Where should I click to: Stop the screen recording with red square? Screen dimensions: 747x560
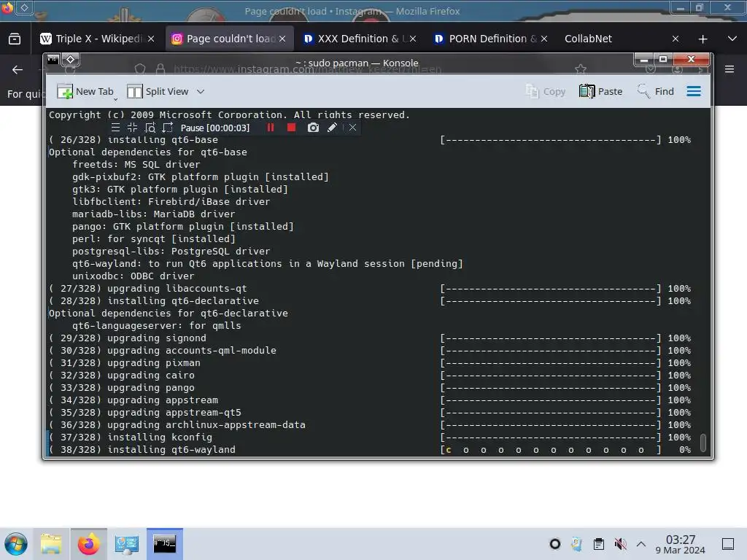point(292,128)
